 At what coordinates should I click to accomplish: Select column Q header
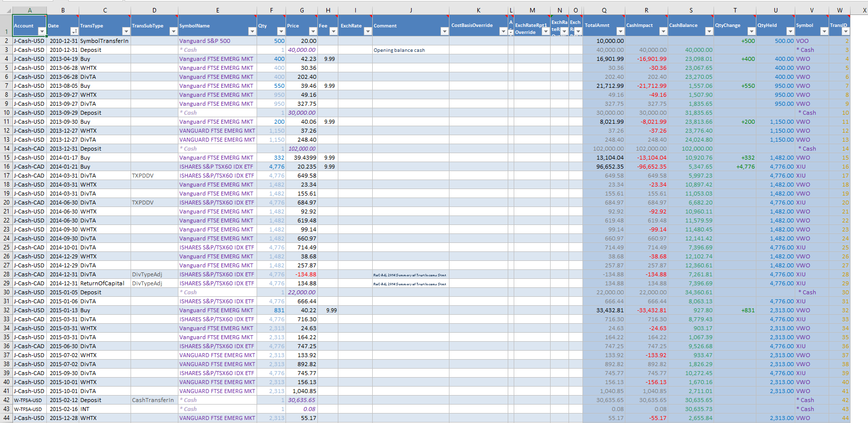pyautogui.click(x=604, y=10)
